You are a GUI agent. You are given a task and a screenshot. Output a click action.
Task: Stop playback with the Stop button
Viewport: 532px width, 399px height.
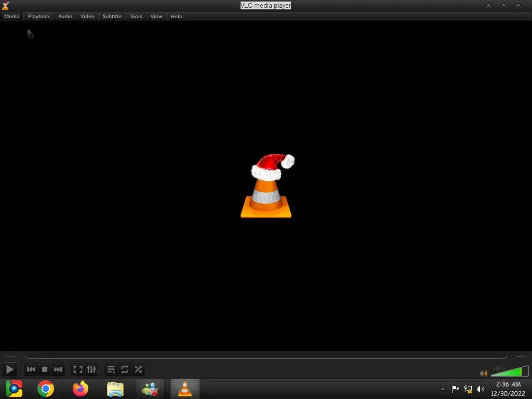pyautogui.click(x=45, y=369)
